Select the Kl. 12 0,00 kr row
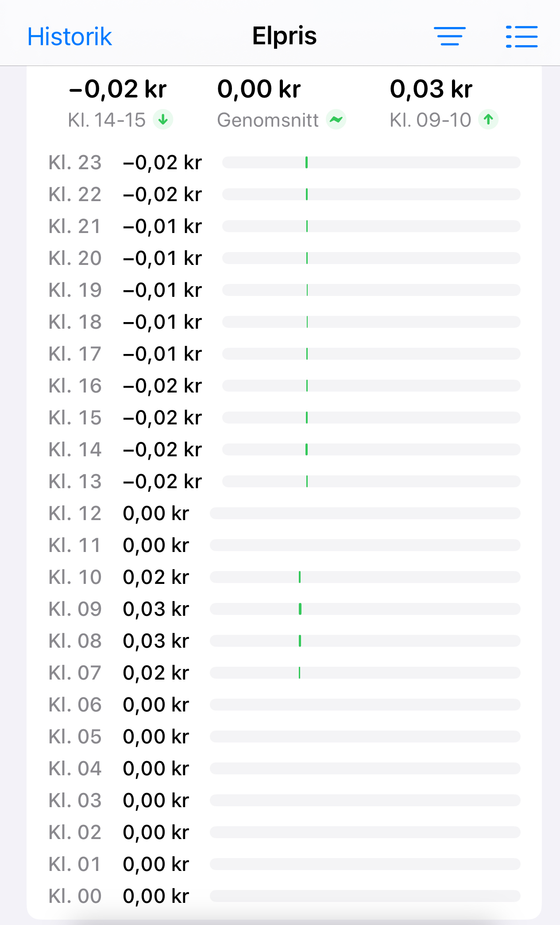 coord(284,513)
